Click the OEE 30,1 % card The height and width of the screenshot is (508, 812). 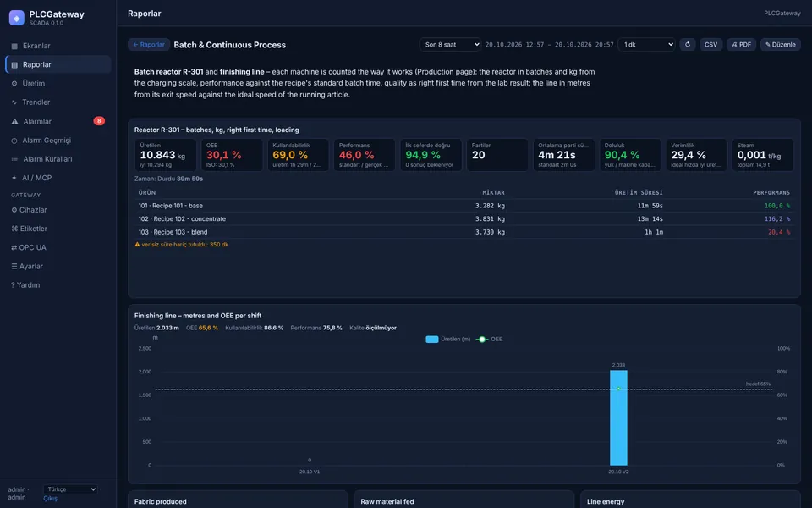point(232,154)
